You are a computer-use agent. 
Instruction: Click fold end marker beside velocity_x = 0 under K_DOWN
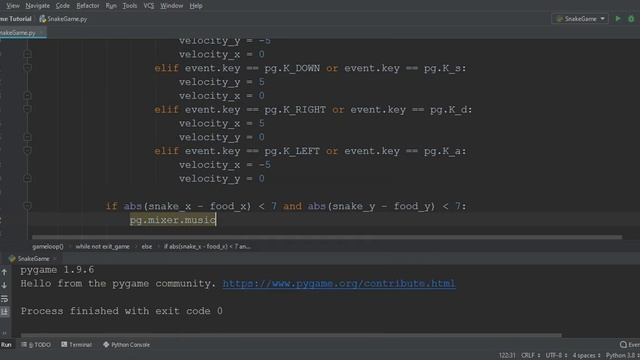point(27,96)
